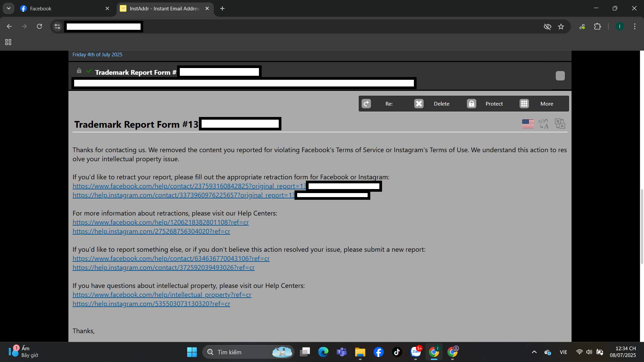Open Chrome three-dot menu
Screen dimensions: 644x362
coord(635,26)
